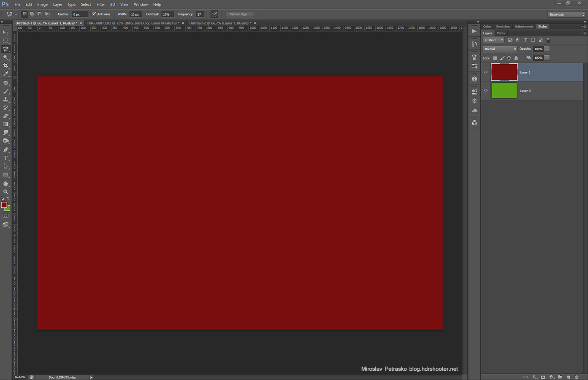The image size is (588, 380).
Task: Click the Feather input field
Action: click(x=79, y=14)
